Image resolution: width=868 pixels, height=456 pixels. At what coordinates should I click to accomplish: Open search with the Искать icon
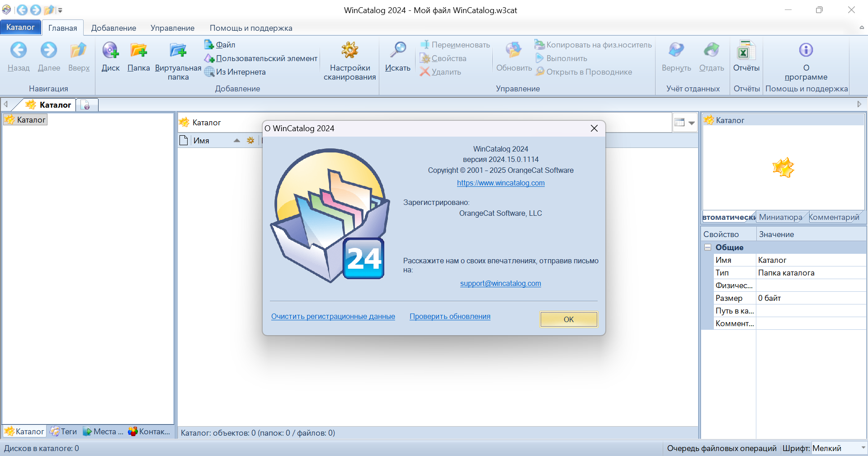pyautogui.click(x=398, y=50)
